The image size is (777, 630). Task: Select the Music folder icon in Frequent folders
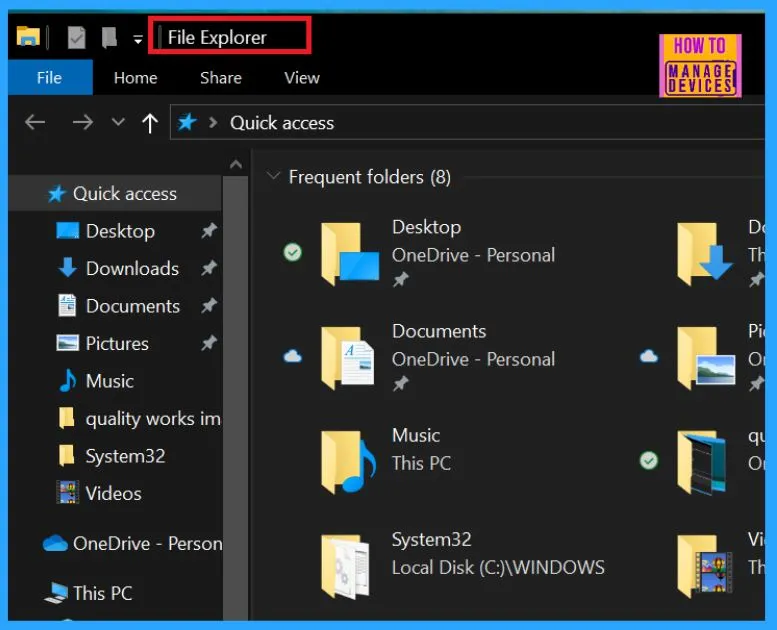pos(349,462)
